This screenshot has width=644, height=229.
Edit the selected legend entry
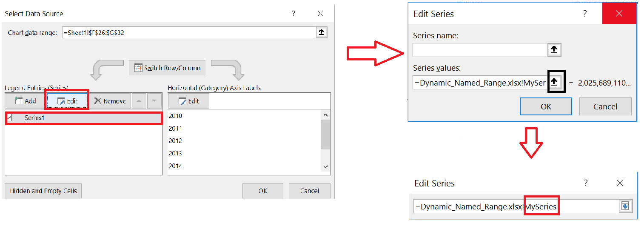tap(66, 101)
